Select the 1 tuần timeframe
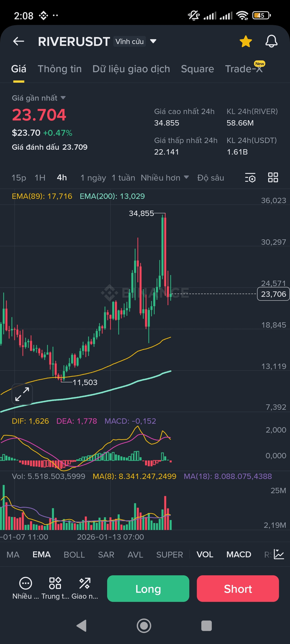The width and height of the screenshot is (290, 644). pyautogui.click(x=123, y=178)
